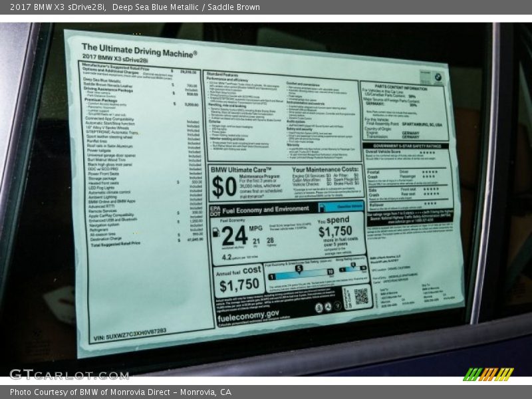Screen dimensions: 532x399
Task: Click the '21' city MPG value
Action: tap(256, 241)
